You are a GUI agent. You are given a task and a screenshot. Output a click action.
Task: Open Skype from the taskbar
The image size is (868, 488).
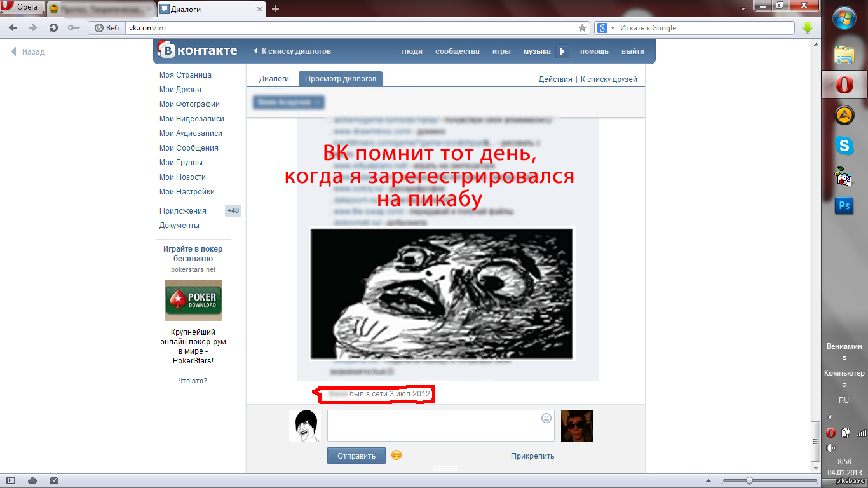tap(844, 146)
